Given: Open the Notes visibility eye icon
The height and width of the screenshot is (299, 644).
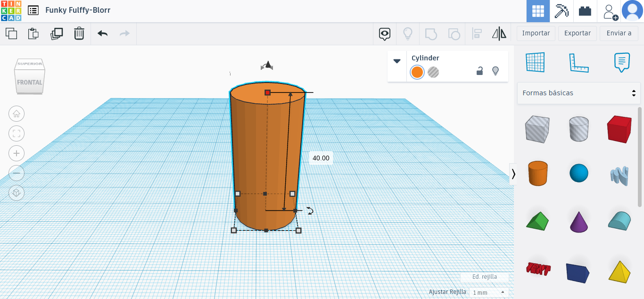Looking at the screenshot, I should pyautogui.click(x=385, y=33).
